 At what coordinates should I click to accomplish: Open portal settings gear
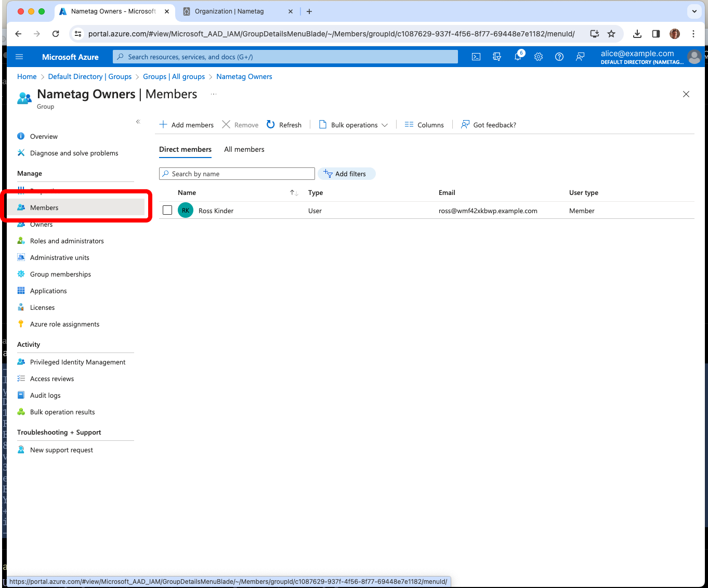coord(539,57)
